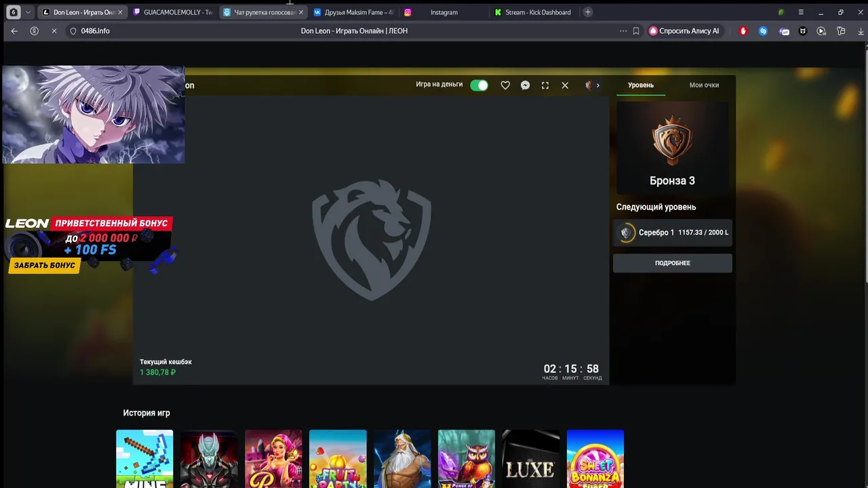The height and width of the screenshot is (488, 868).
Task: Close the game window with X icon
Action: click(x=565, y=85)
